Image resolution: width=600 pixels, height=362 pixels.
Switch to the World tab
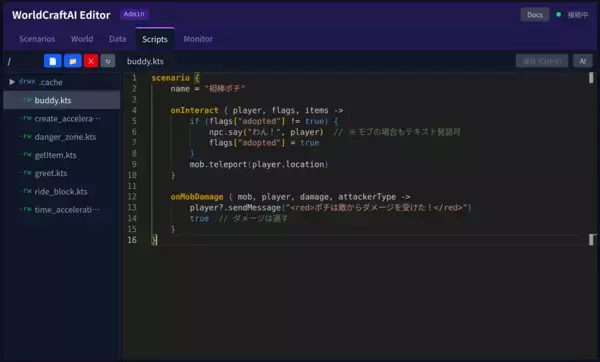[x=82, y=39]
